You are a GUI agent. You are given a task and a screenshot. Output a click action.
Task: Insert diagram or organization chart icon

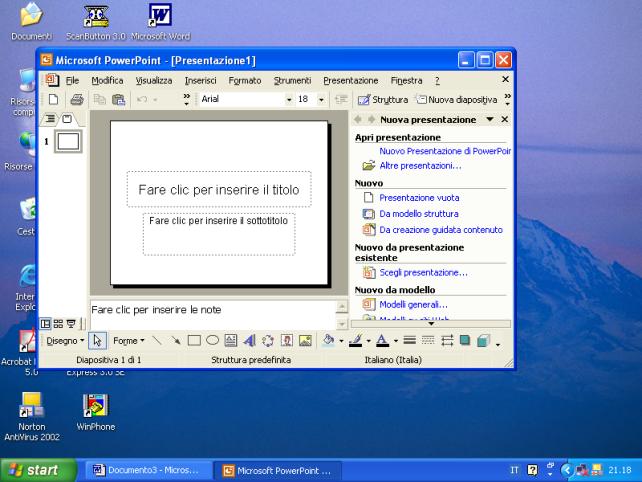click(x=268, y=340)
